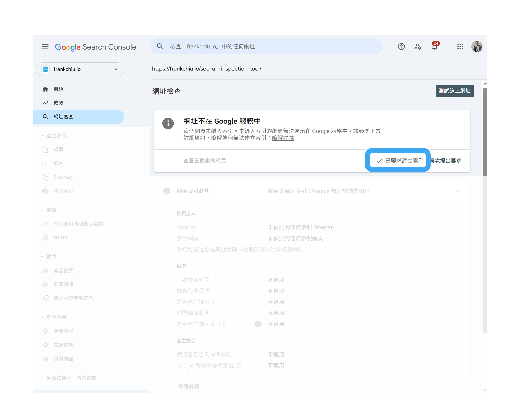Open user and permissions settings icon

point(418,46)
